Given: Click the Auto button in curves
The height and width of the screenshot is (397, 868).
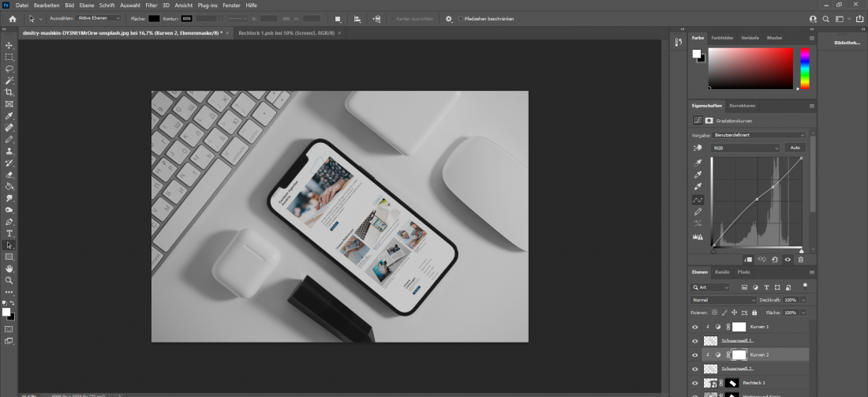Looking at the screenshot, I should click(795, 148).
